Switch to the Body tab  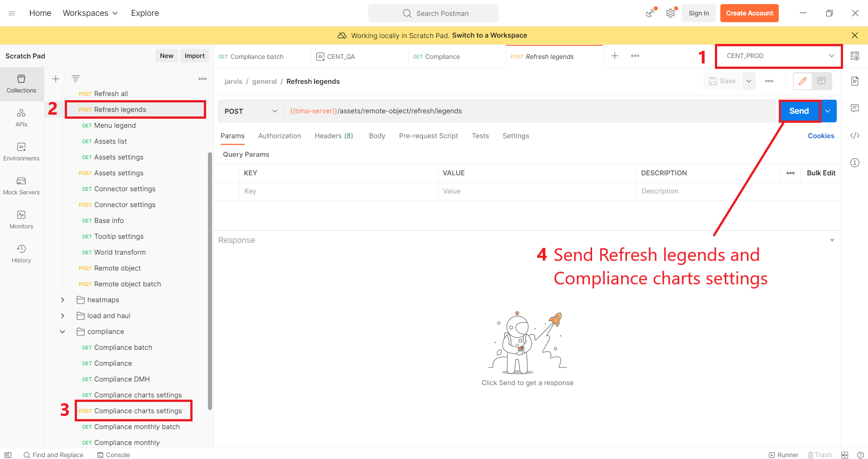[x=377, y=136]
